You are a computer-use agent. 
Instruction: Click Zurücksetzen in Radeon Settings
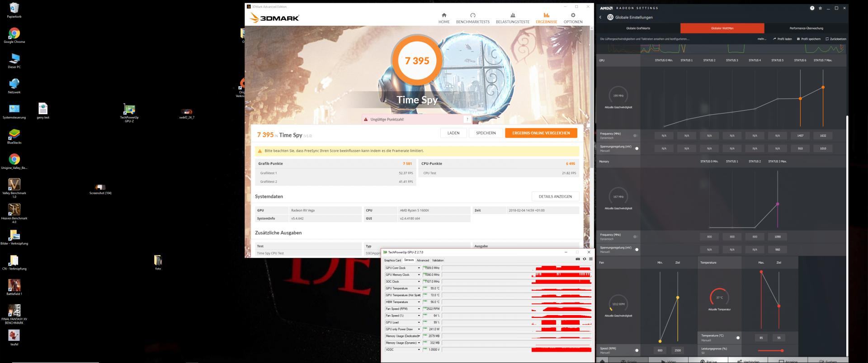tap(836, 39)
